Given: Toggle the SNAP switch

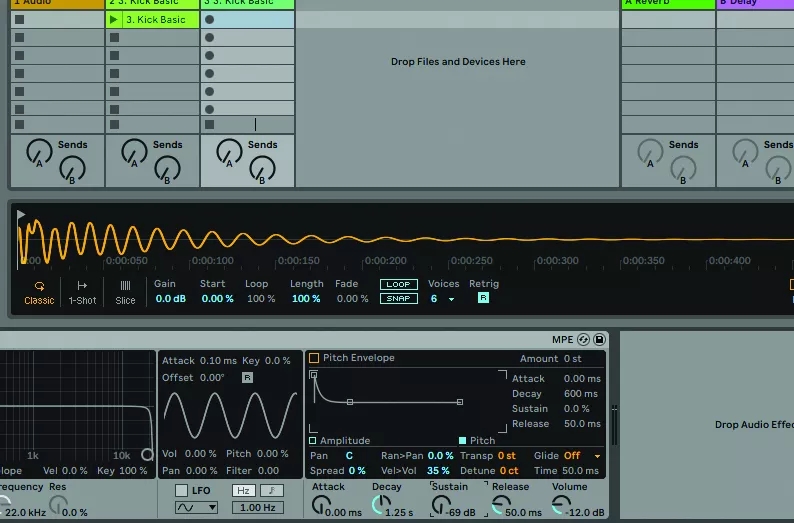Looking at the screenshot, I should 398,298.
